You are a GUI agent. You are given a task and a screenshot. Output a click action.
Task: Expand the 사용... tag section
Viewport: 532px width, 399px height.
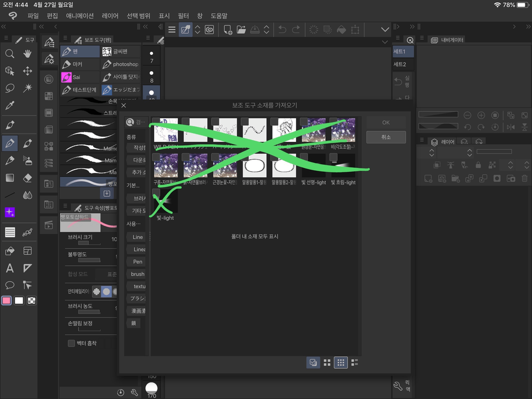(134, 224)
